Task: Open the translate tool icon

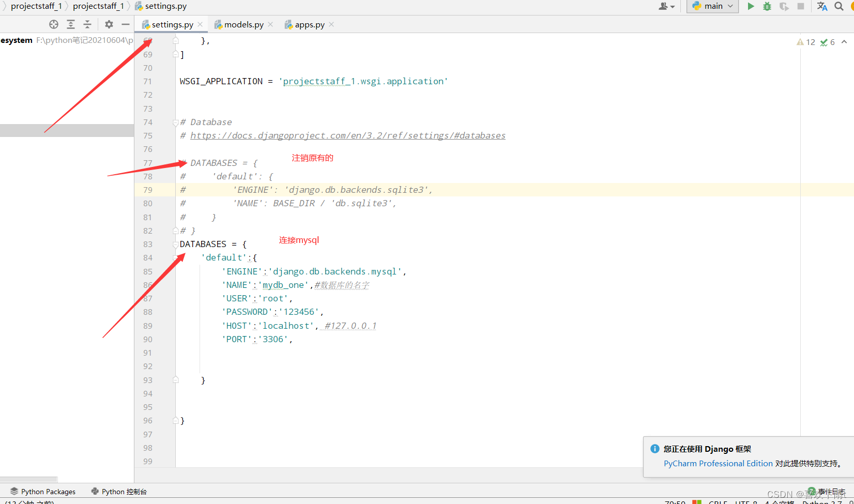Action: coord(822,6)
